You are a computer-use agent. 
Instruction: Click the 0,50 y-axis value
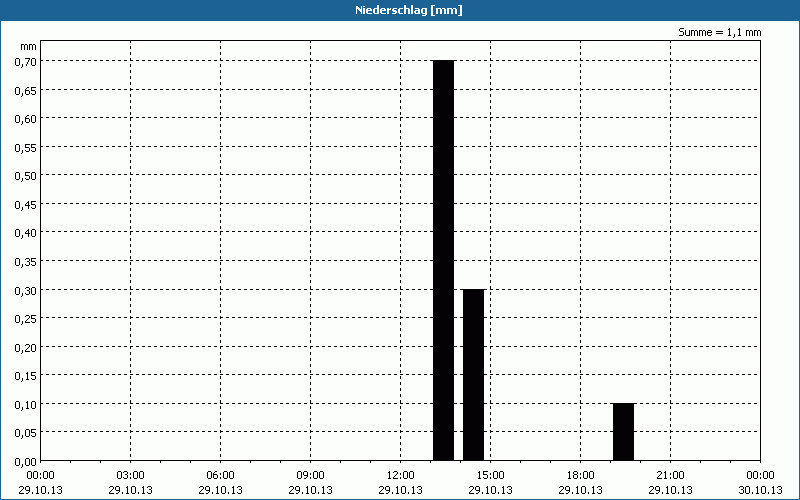[x=26, y=176]
